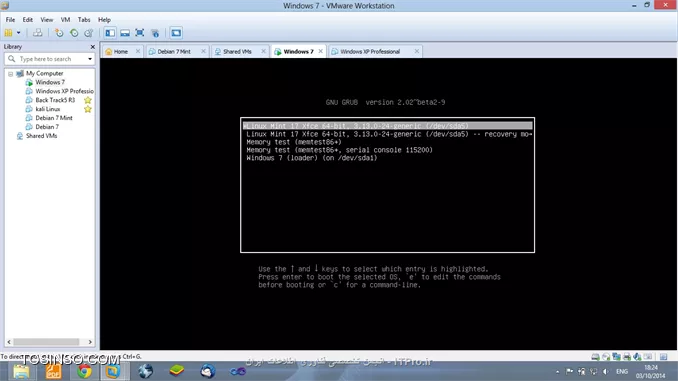Select Debian 7 Mint in library tree
This screenshot has height=381, width=678.
(x=54, y=118)
